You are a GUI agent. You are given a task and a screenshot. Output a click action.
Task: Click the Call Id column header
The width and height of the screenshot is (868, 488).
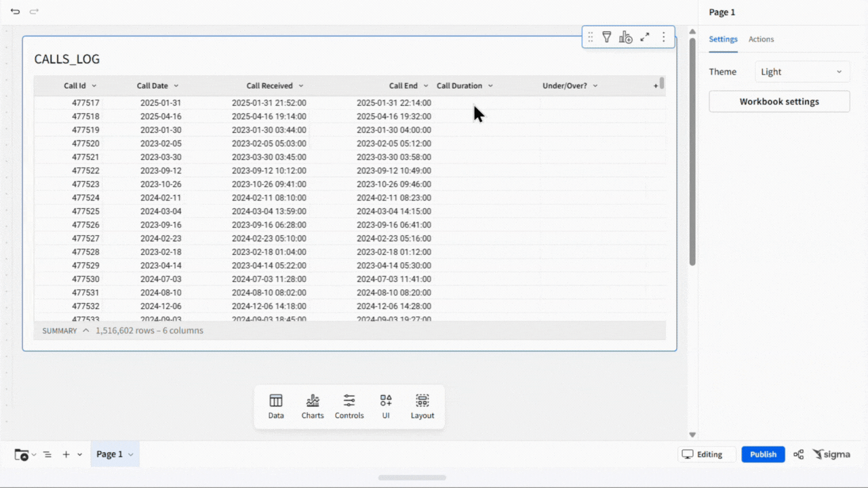tap(75, 86)
